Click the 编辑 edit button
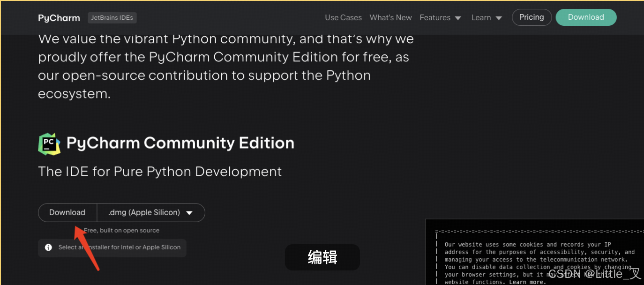Screen dimensions: 644x285 322,257
